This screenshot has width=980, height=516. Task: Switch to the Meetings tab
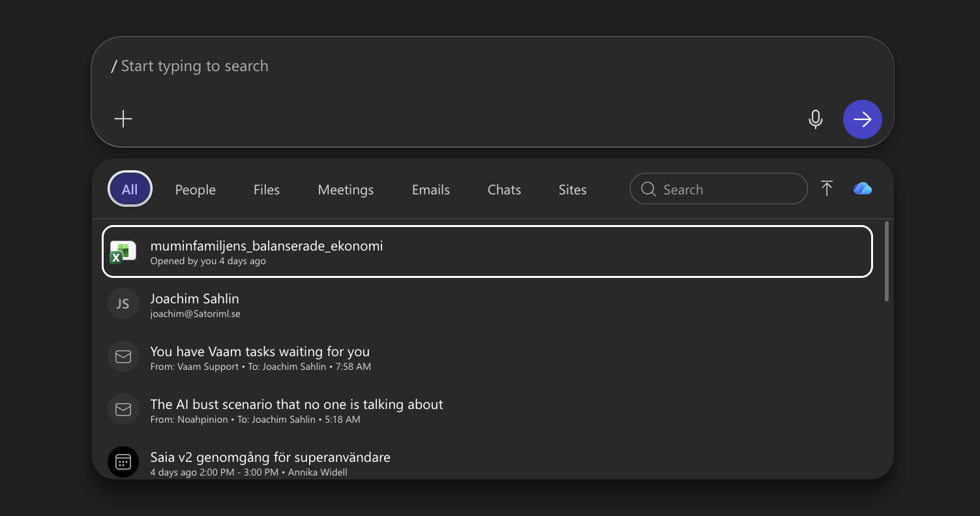coord(346,190)
